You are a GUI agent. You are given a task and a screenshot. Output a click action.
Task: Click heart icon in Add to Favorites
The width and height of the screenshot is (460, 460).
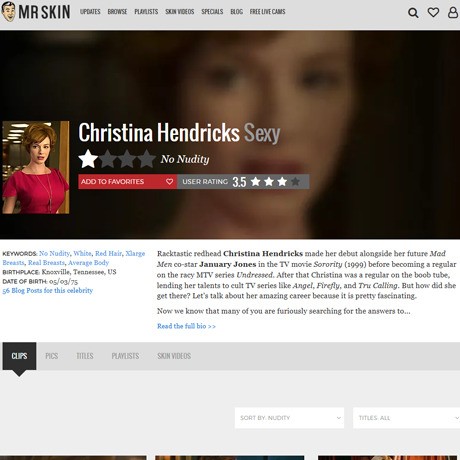click(169, 182)
